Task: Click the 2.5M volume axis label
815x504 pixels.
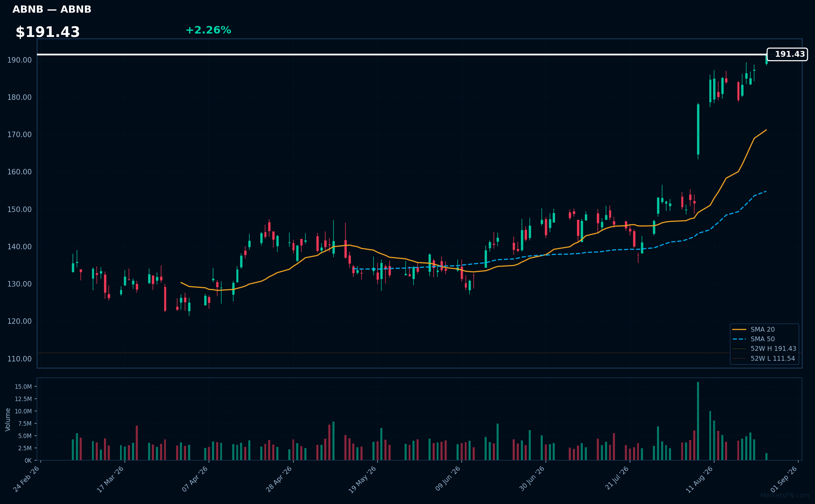Action: (x=25, y=448)
